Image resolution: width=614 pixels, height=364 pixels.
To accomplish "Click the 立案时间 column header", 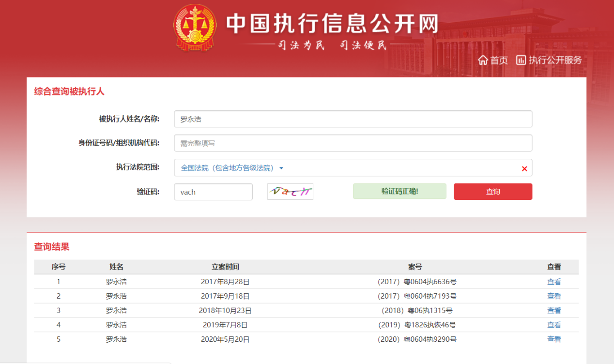I will click(x=225, y=267).
